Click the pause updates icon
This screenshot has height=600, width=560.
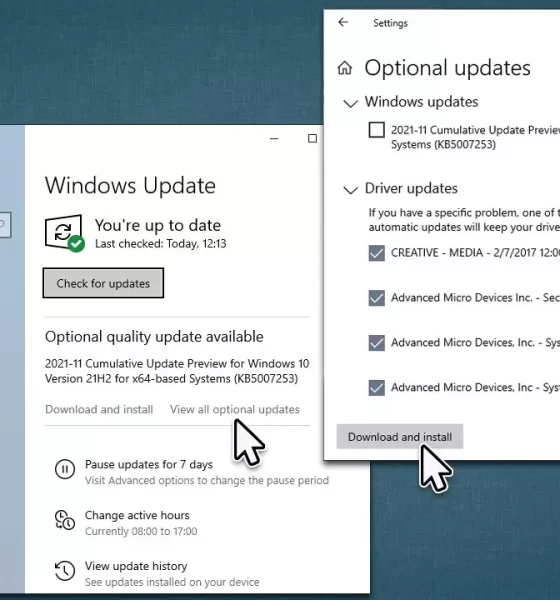point(65,469)
